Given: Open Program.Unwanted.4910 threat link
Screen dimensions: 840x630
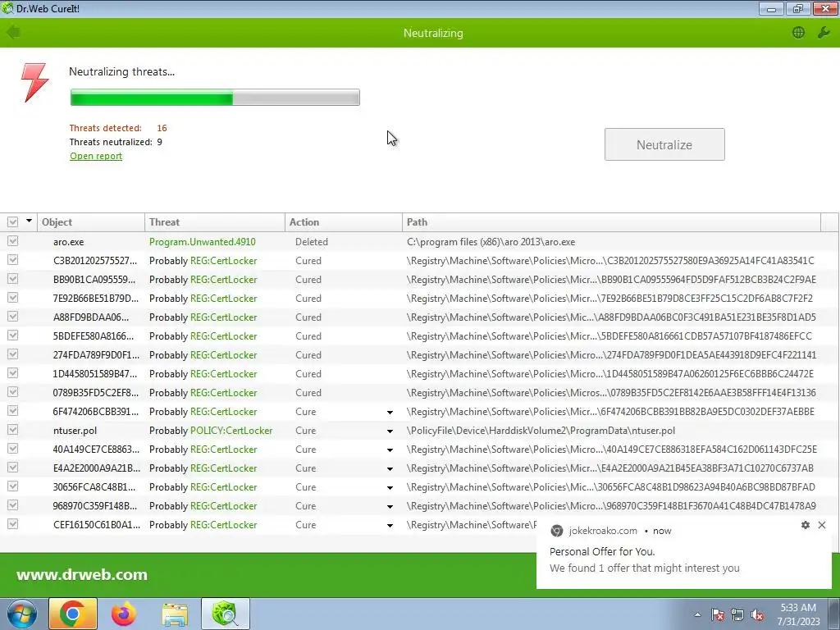Looking at the screenshot, I should 202,242.
